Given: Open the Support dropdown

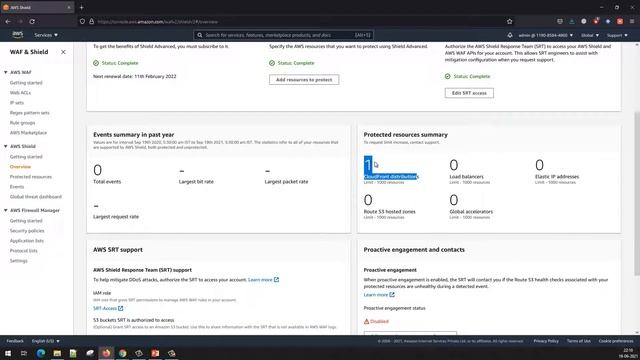Looking at the screenshot, I should pyautogui.click(x=617, y=35).
